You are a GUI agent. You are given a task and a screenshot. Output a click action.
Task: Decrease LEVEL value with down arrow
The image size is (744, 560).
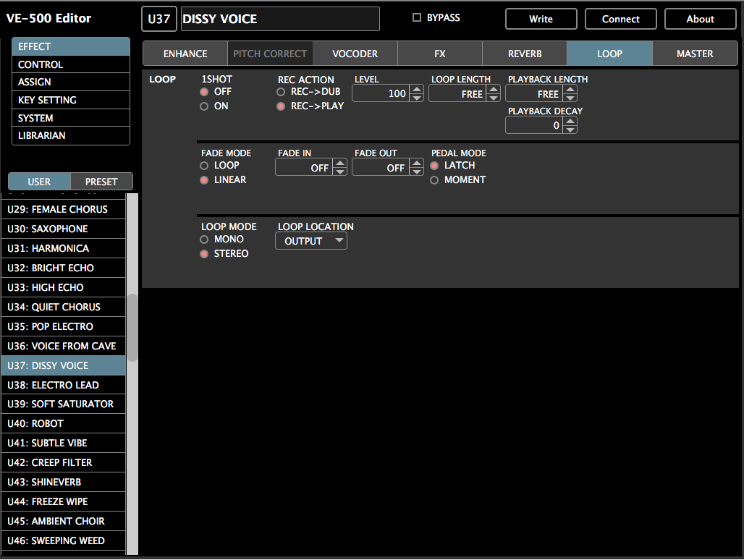point(416,98)
